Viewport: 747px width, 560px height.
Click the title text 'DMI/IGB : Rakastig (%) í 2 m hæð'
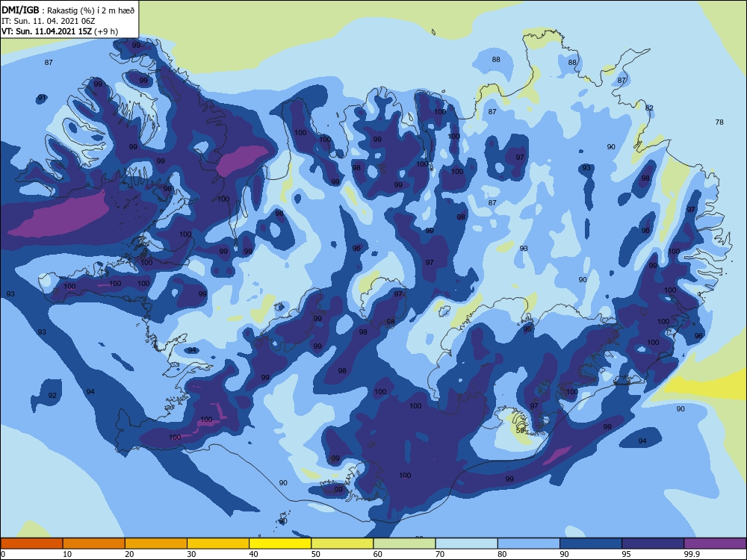coord(68,10)
